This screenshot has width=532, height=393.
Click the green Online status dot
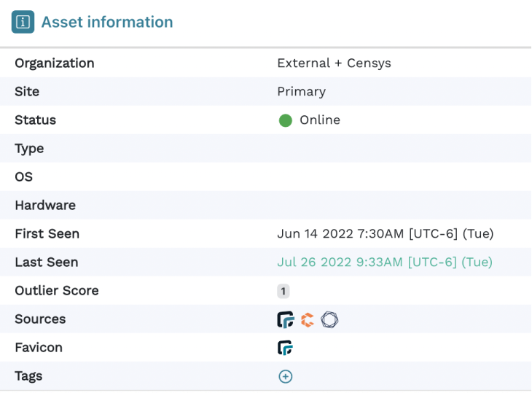[x=285, y=120]
